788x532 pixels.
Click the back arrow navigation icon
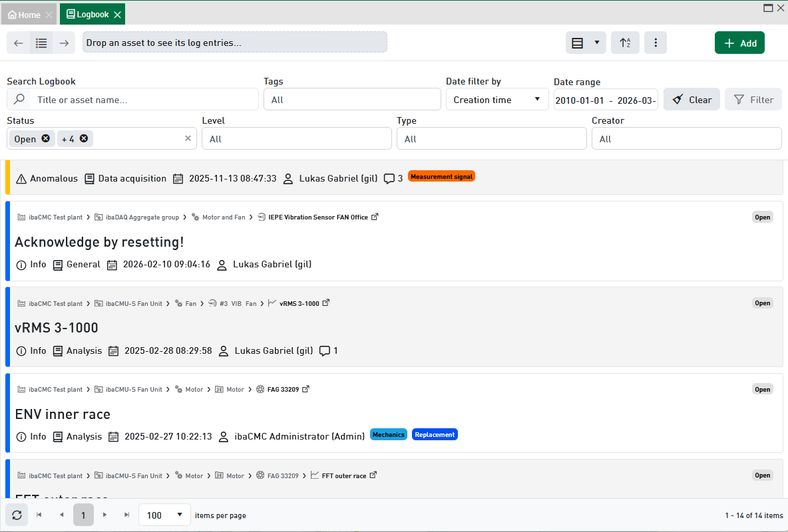coord(19,43)
